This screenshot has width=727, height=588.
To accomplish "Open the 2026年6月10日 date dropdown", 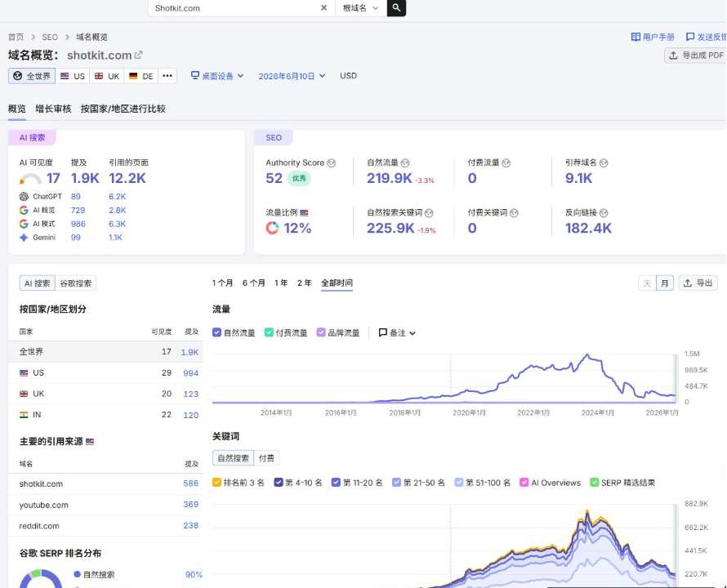I will pos(292,76).
